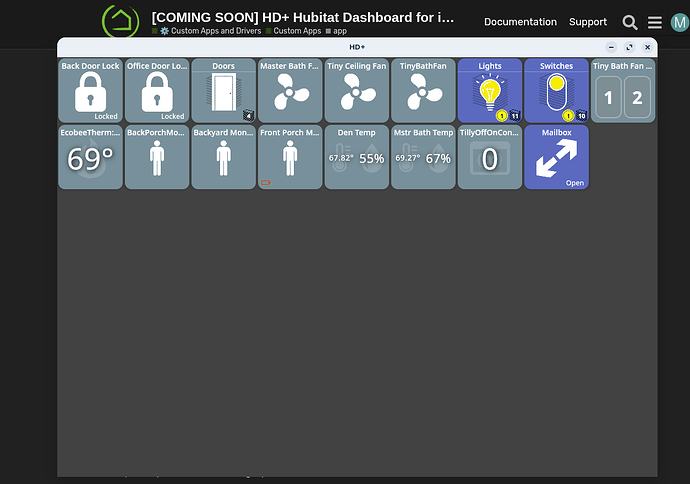This screenshot has width=690, height=484.
Task: Click the 67% humidity value in Mstr Bath Temp
Action: click(438, 158)
